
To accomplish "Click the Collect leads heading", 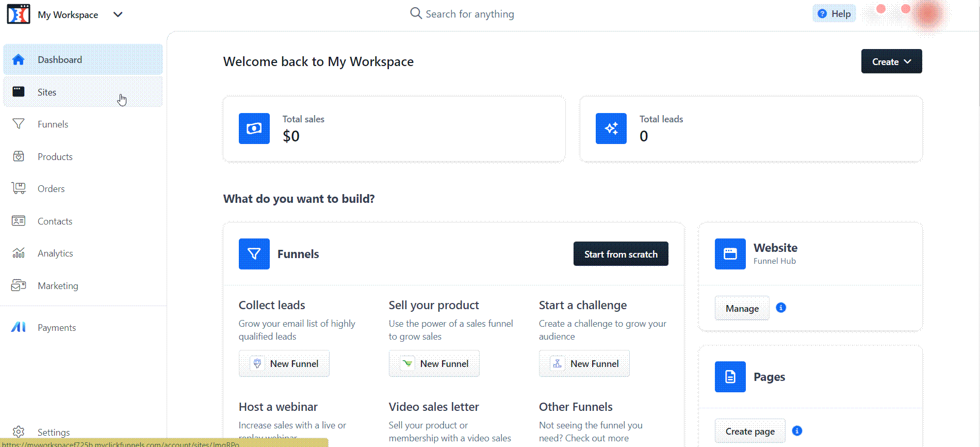I will 272,305.
